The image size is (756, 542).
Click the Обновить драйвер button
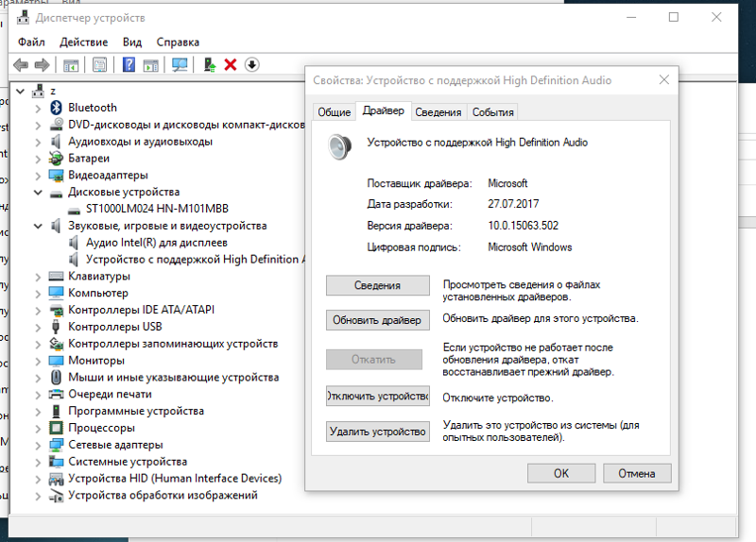point(377,320)
